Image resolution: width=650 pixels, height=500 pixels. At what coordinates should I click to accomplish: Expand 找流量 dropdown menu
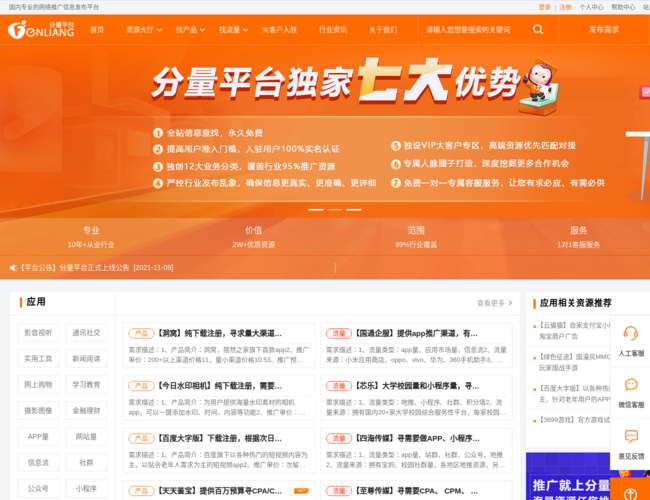click(x=232, y=30)
